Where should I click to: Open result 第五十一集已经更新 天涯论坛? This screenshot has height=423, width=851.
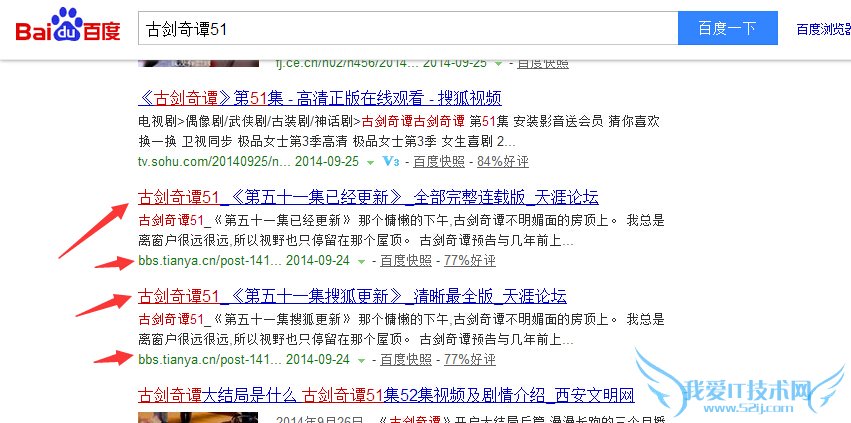click(x=368, y=197)
